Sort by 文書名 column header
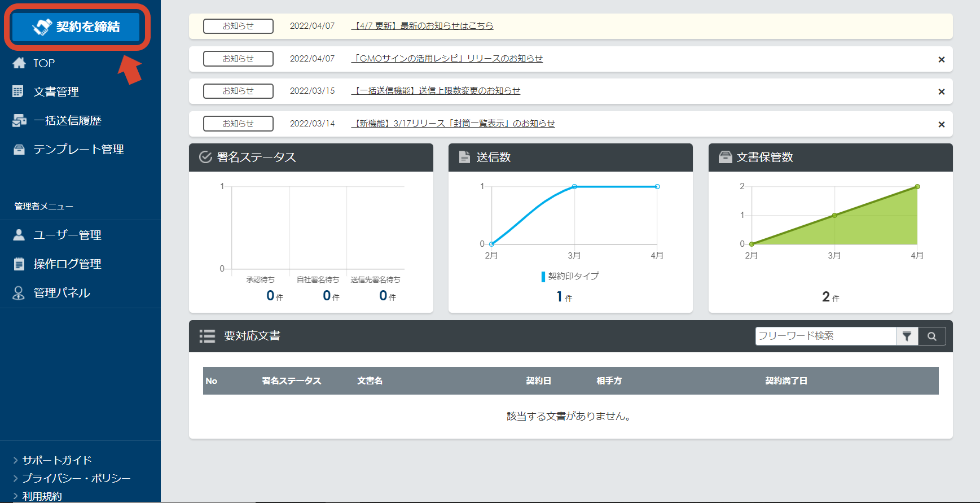Image resolution: width=980 pixels, height=503 pixels. (370, 381)
